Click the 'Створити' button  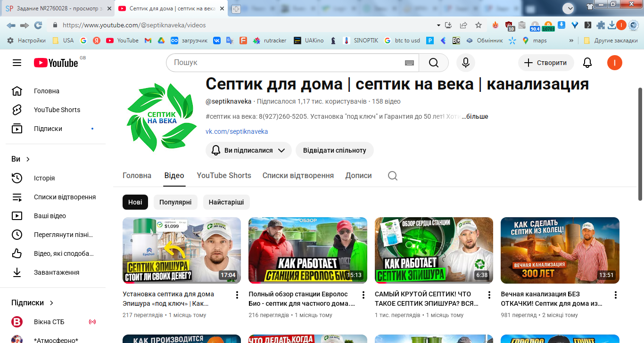546,63
